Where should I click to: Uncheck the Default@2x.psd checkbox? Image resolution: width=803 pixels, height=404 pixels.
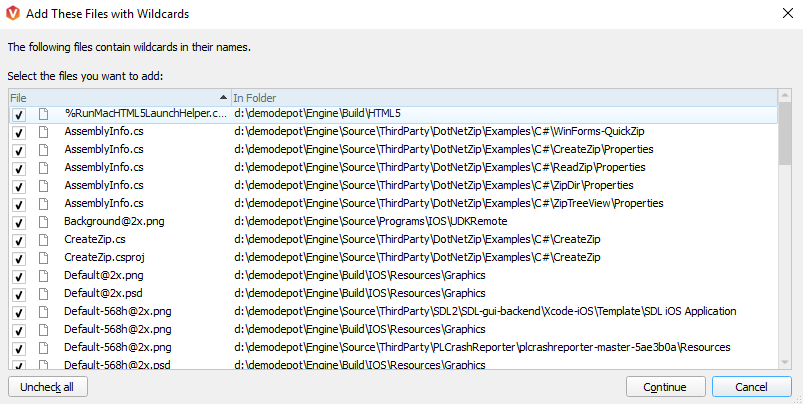(x=19, y=294)
